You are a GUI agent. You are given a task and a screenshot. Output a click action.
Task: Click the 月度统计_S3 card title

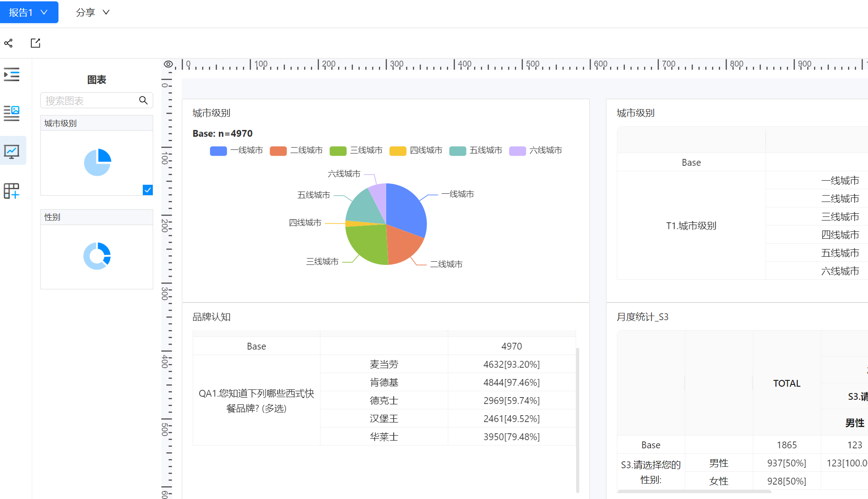pos(643,317)
